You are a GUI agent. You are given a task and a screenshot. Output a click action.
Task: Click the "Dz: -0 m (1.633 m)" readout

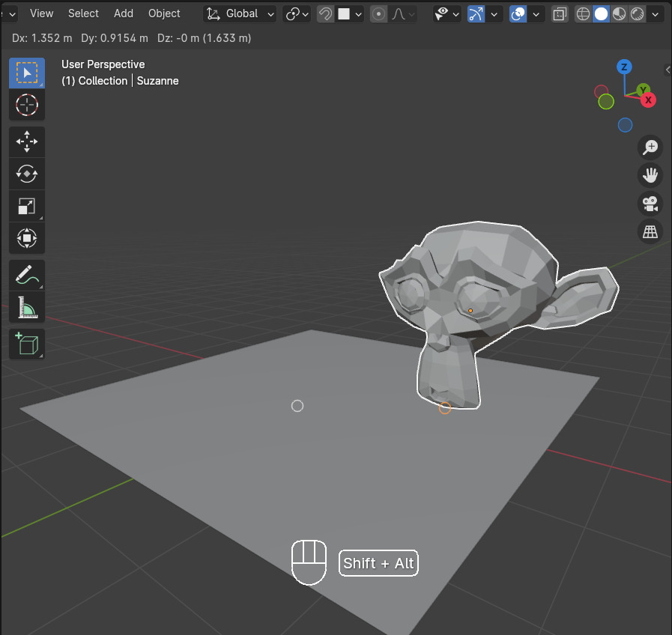point(204,38)
